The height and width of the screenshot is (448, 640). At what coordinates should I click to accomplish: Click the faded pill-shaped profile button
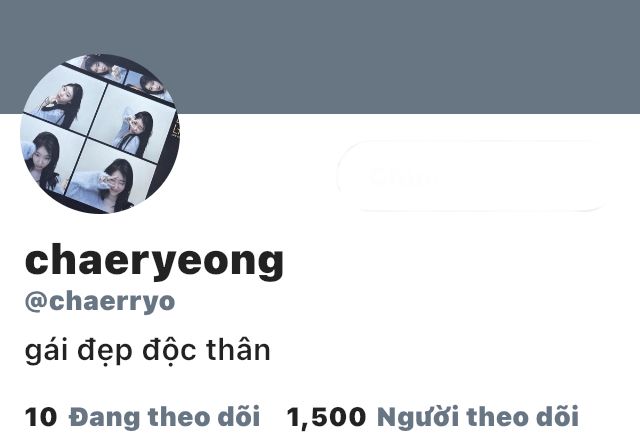(471, 176)
